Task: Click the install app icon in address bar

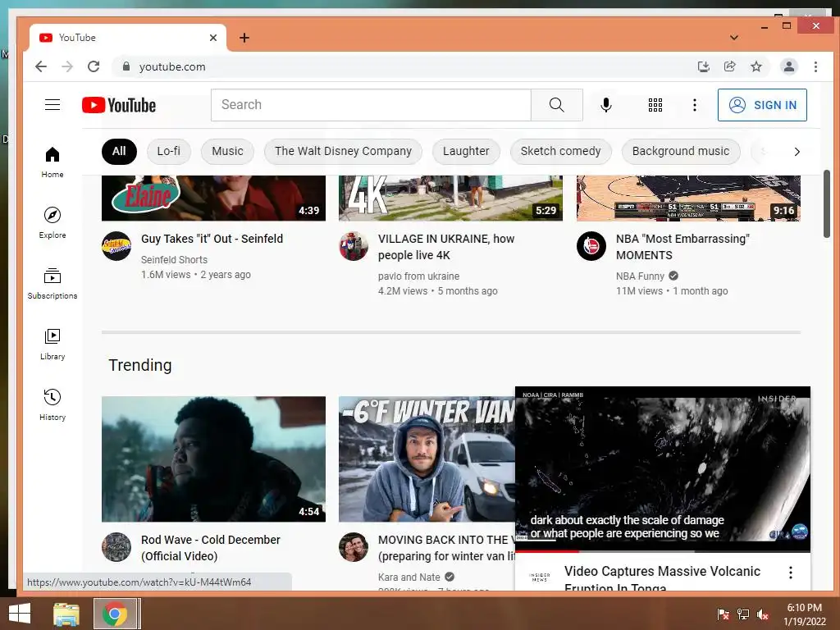Action: [x=703, y=66]
